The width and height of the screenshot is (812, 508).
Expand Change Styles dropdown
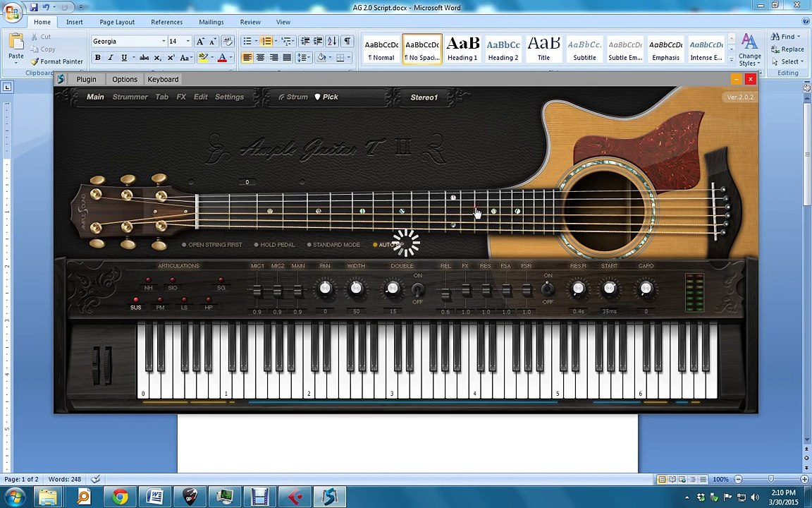[749, 50]
